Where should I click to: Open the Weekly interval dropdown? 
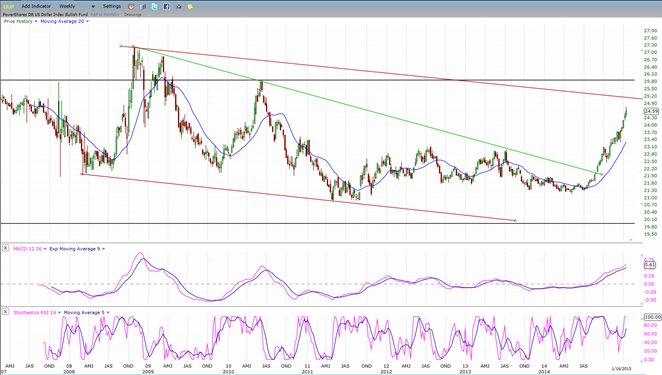[x=77, y=6]
